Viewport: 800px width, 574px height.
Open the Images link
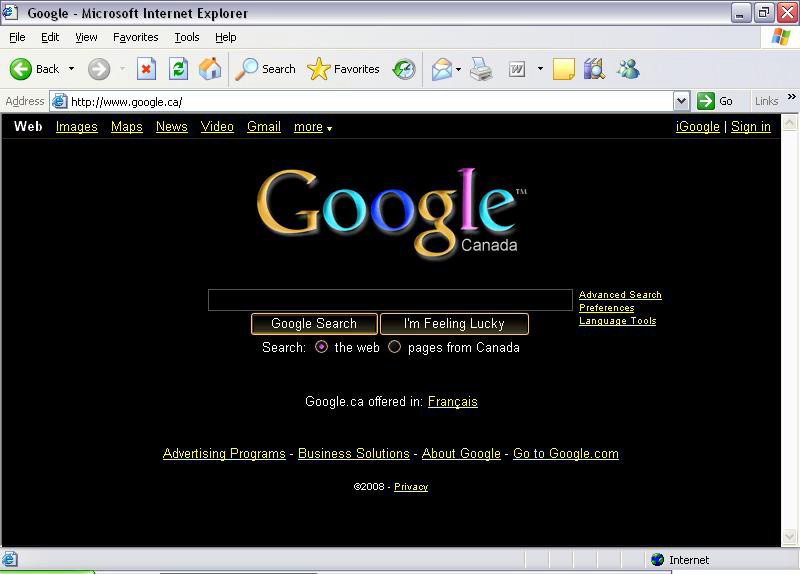(x=77, y=127)
